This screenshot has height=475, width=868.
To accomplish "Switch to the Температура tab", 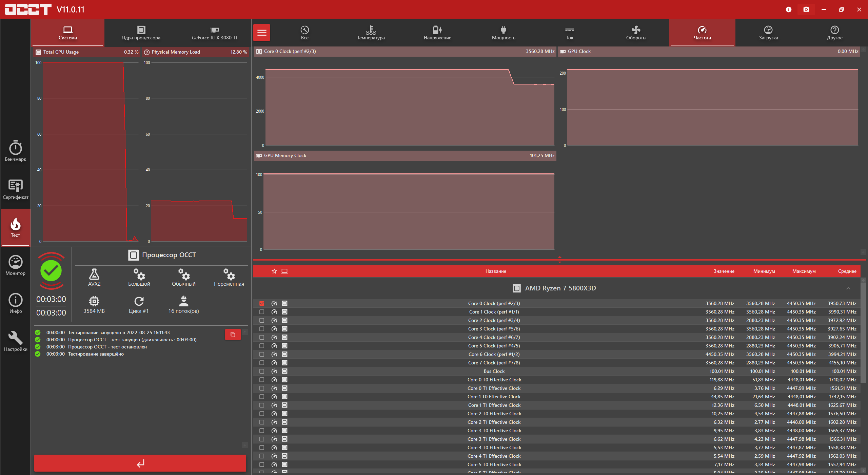I will (371, 33).
